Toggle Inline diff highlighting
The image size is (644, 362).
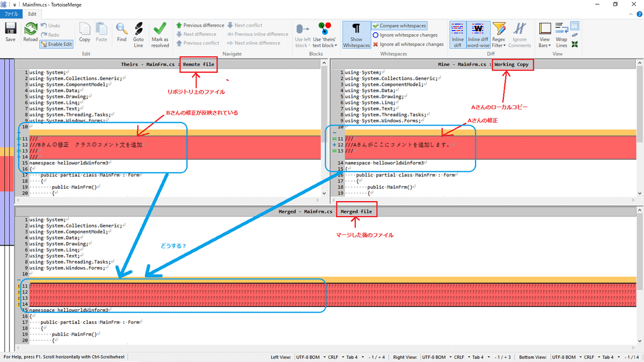(457, 35)
